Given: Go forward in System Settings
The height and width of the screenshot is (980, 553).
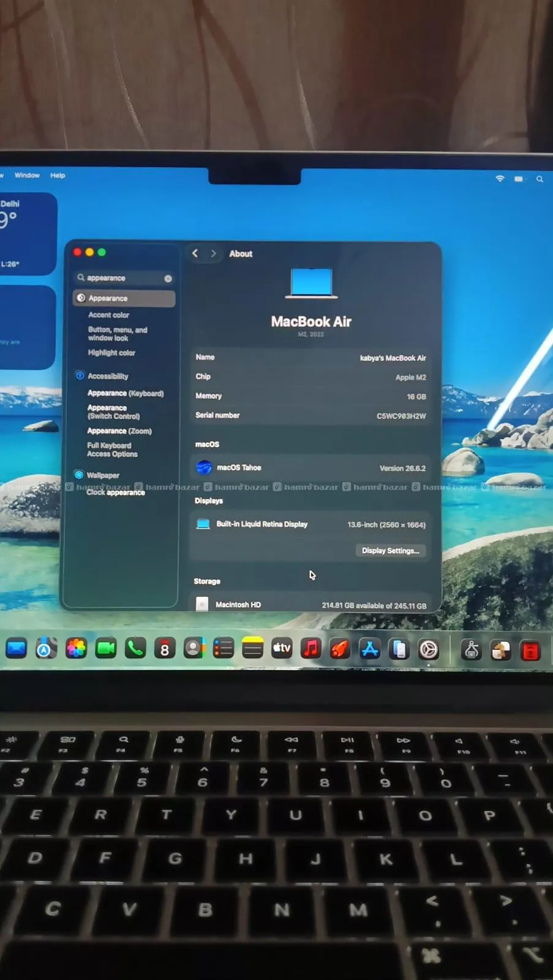Looking at the screenshot, I should [x=213, y=253].
